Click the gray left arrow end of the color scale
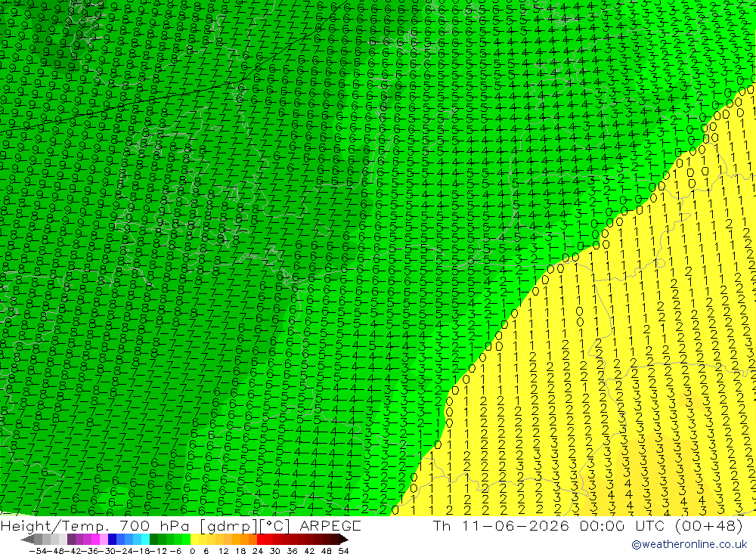Image resolution: width=756 pixels, height=554 pixels. click(27, 540)
